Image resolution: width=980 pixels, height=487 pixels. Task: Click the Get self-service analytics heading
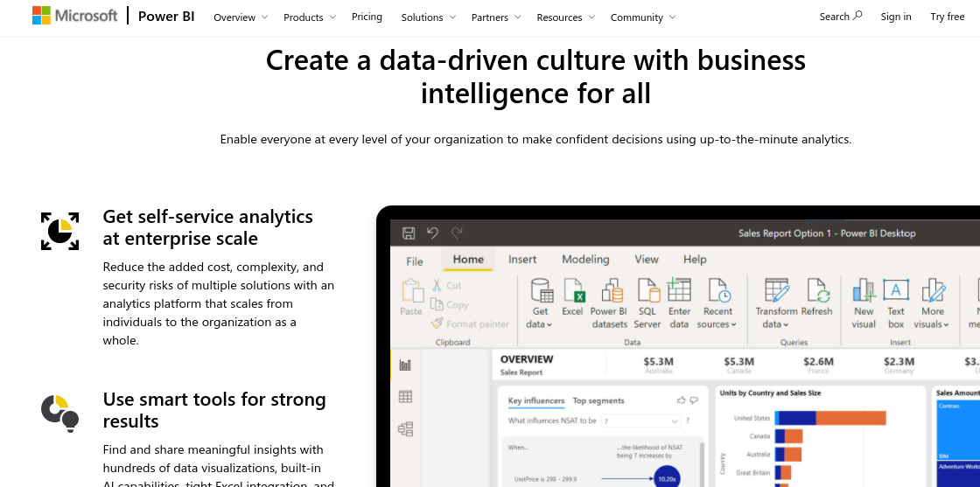pyautogui.click(x=208, y=227)
